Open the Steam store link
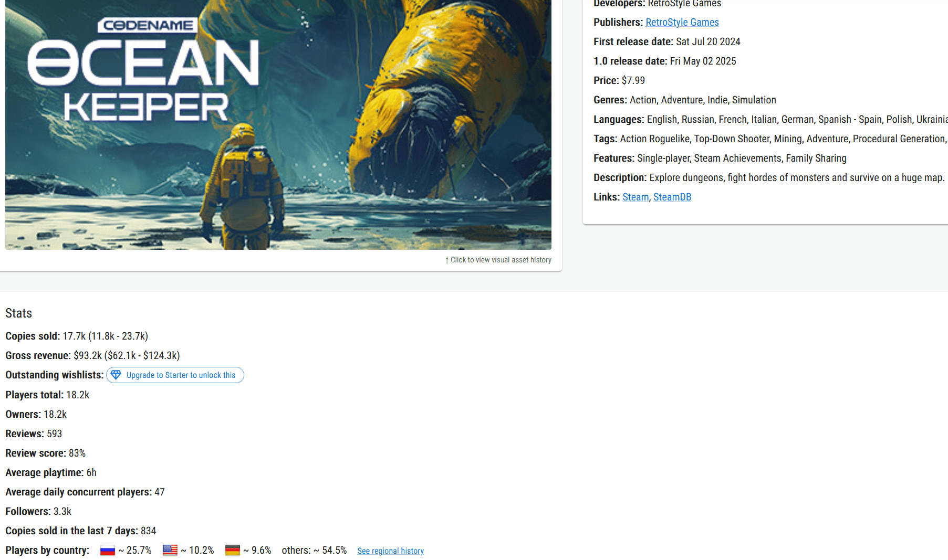Screen dimensions: 948x560 pos(636,197)
